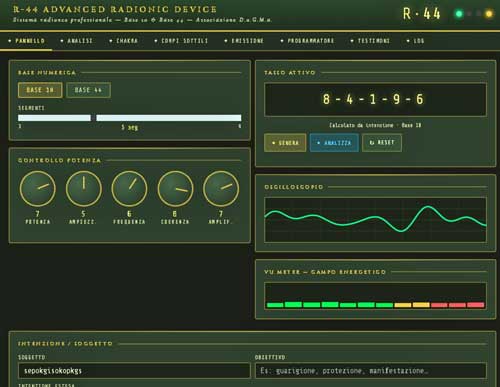The height and width of the screenshot is (387, 500).
Task: Click the '5 seg' segment value label
Action: 130,127
